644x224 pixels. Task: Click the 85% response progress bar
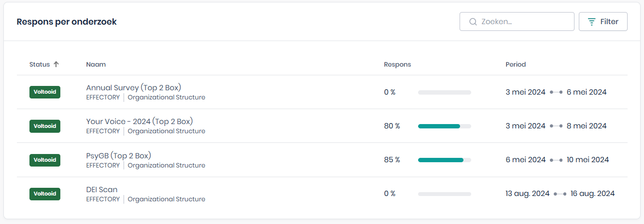point(444,160)
